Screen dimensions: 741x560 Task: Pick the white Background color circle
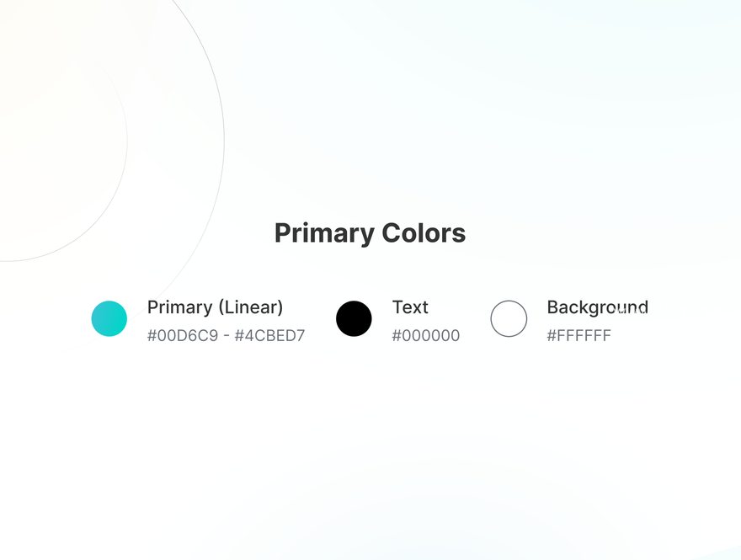click(509, 318)
